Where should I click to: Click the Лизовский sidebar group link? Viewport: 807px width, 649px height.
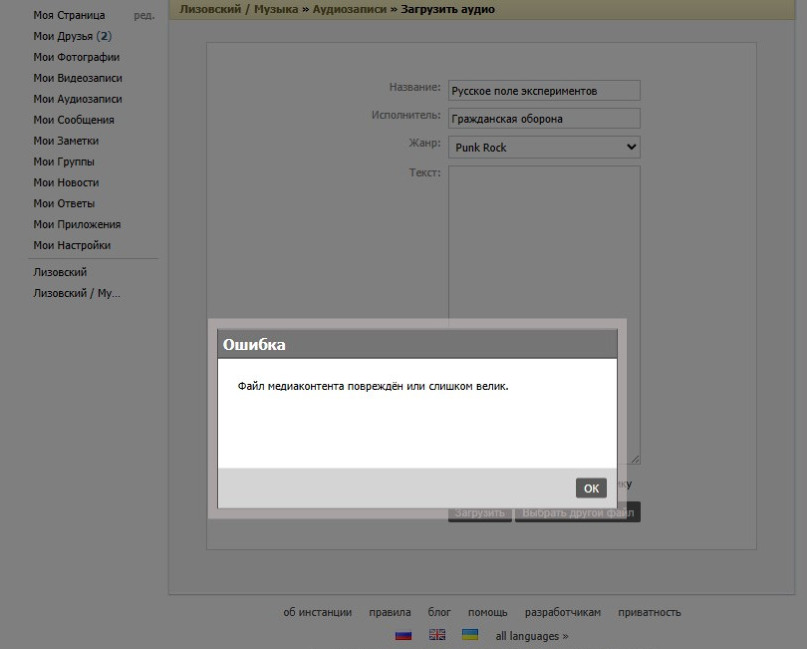[x=60, y=272]
